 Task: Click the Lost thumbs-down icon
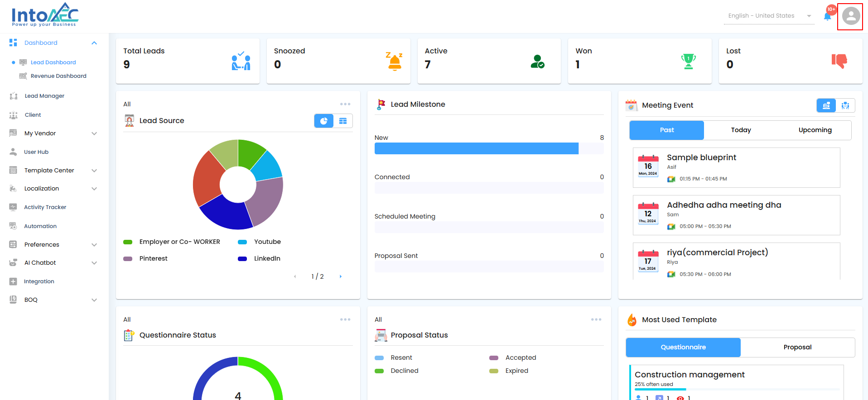pos(839,61)
